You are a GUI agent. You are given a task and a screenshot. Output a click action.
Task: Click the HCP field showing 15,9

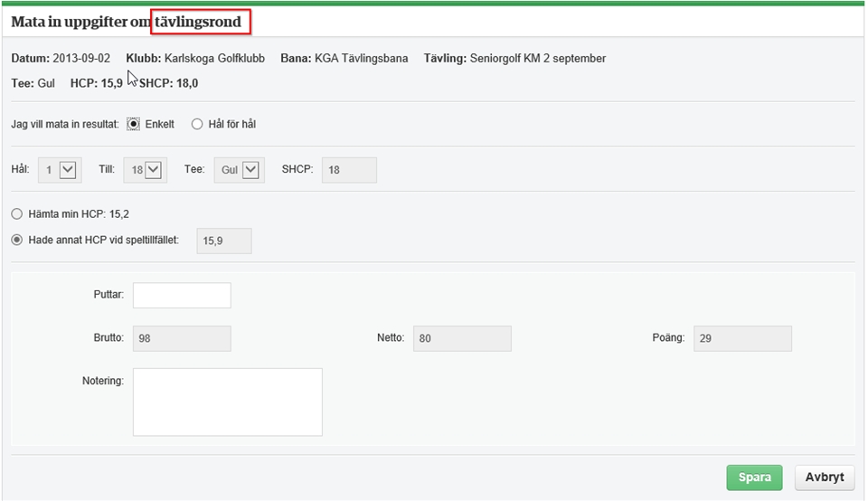pos(224,241)
